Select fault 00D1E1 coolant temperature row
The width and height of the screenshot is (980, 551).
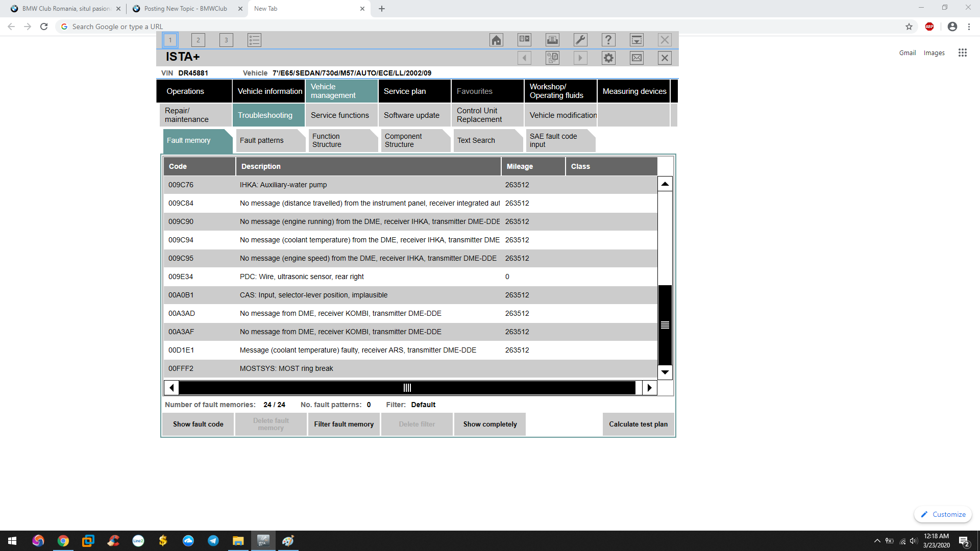(x=410, y=350)
